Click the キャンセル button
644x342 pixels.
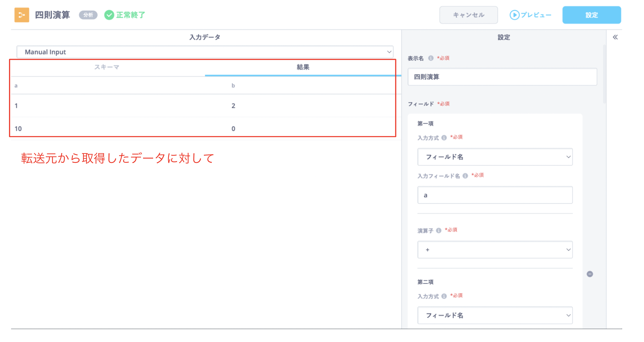[x=468, y=15]
